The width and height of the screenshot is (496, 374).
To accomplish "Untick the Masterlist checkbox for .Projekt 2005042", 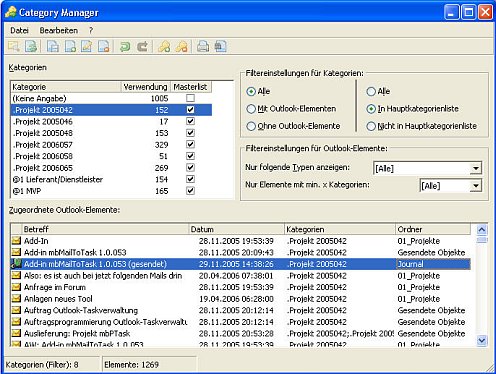I will point(190,110).
